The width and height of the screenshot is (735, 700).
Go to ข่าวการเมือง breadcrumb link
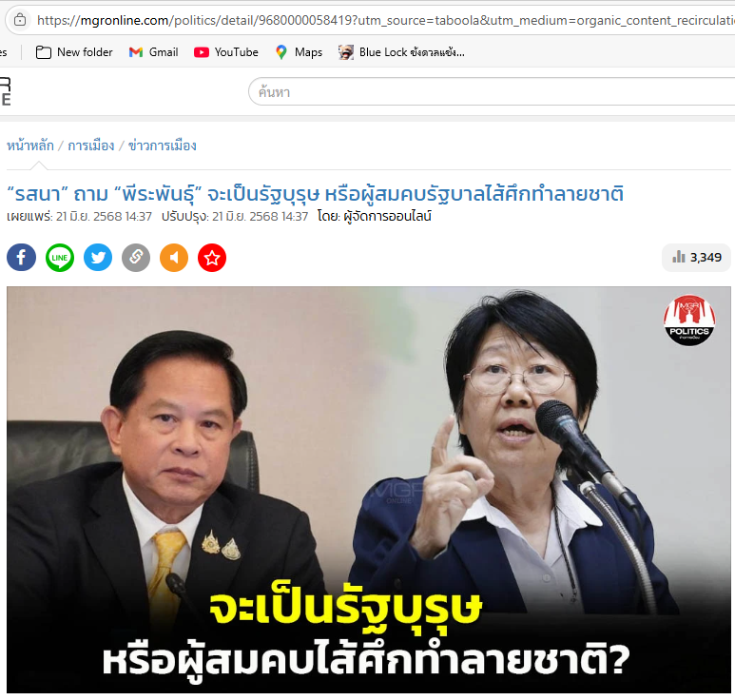(163, 146)
